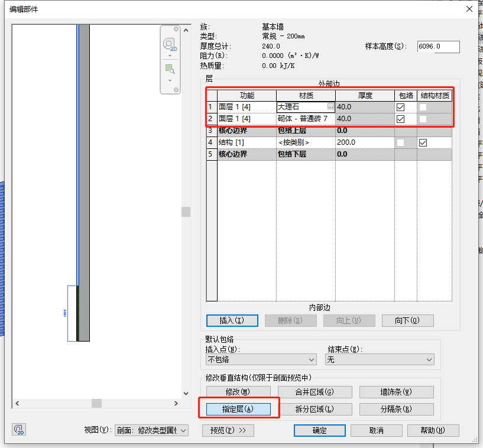The image size is (483, 448).
Task: Select row 2 thickness 40.0 cell
Action: 365,119
